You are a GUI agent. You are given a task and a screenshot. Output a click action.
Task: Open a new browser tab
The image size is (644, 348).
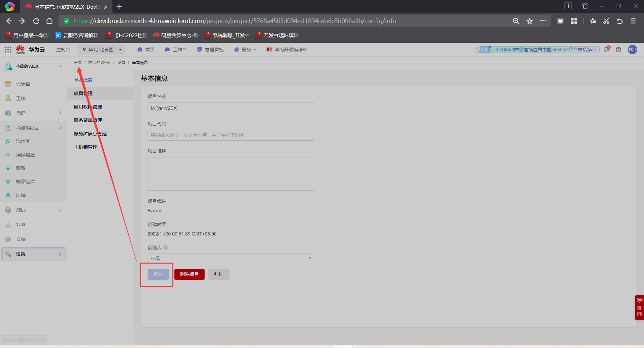click(119, 7)
